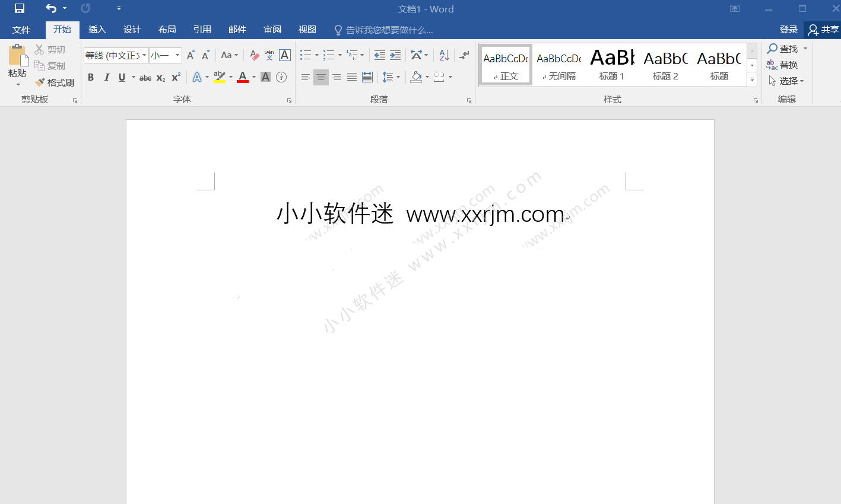Screen dimensions: 841x504
Task: Select the 无间隔 style
Action: coord(558,65)
